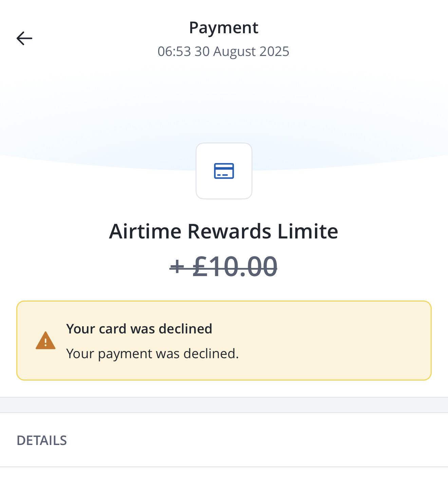
Task: Open the DETAILS section header
Action: pos(42,440)
